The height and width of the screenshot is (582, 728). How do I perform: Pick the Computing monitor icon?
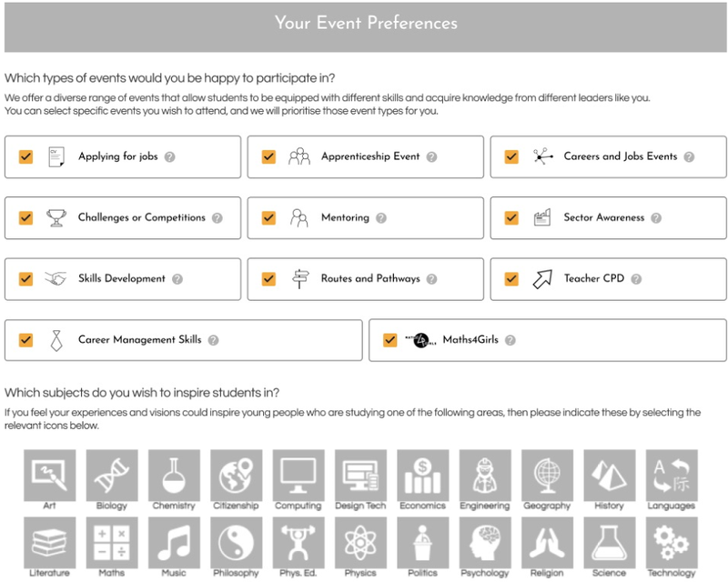[x=298, y=475]
